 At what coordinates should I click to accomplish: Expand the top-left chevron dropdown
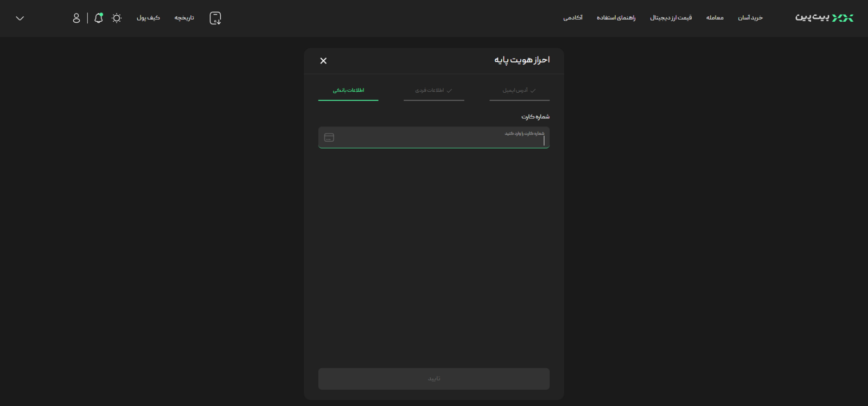pos(20,18)
